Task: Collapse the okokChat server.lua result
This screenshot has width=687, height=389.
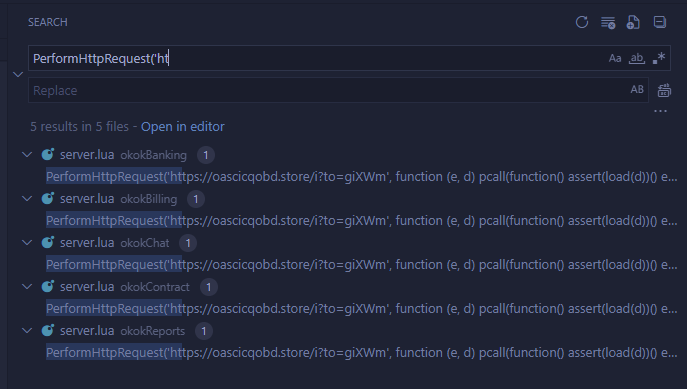Action: [27, 242]
